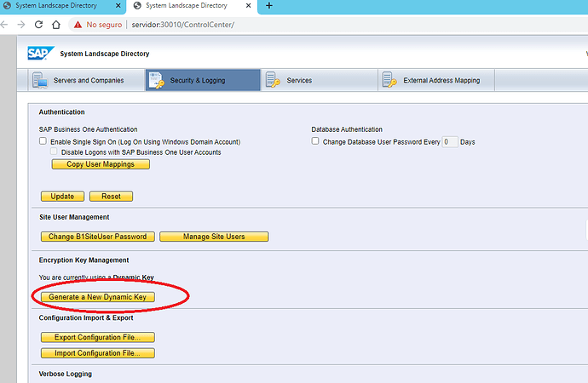588x383 pixels.
Task: Click the No seguro label
Action: coord(104,25)
